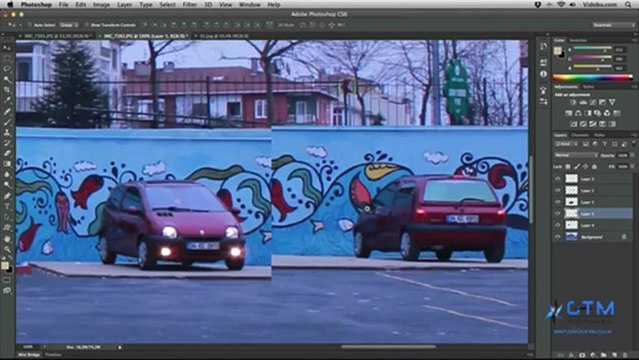
Task: Toggle lock transparent pixels
Action: [568, 166]
